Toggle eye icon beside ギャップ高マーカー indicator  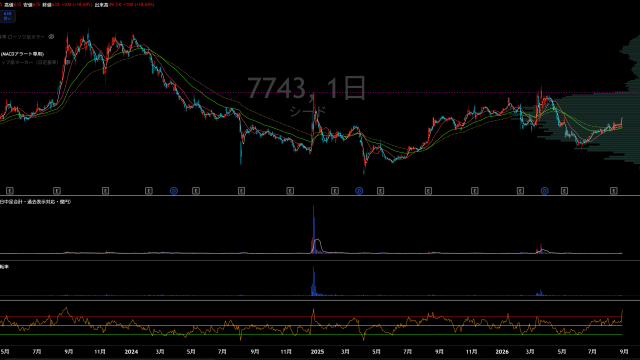point(68,62)
